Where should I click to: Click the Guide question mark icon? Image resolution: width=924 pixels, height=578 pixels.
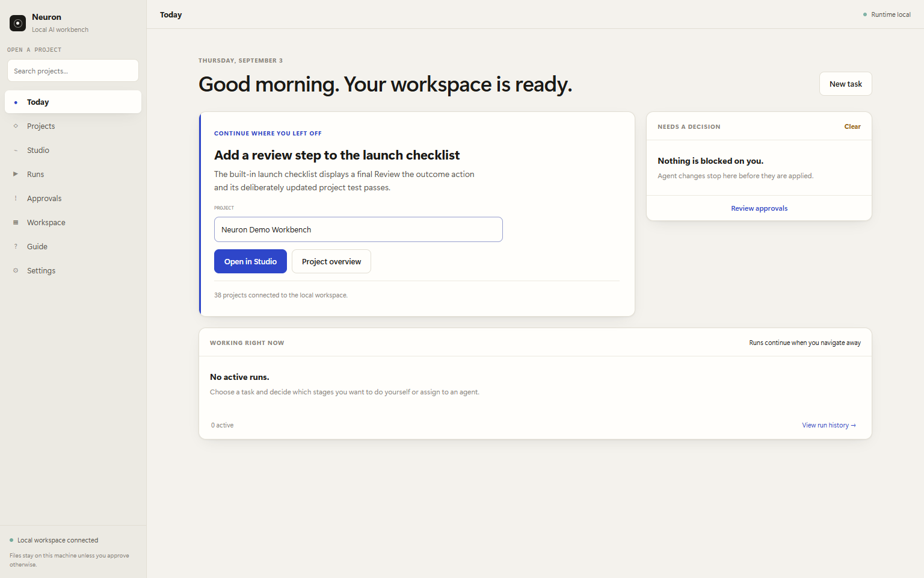tap(16, 246)
